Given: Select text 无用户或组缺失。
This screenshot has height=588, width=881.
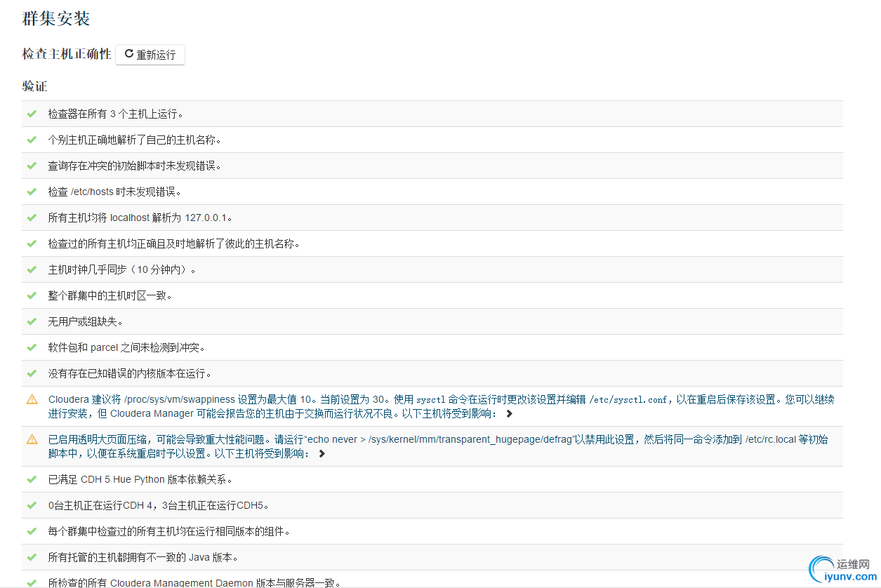Looking at the screenshot, I should pyautogui.click(x=86, y=321).
